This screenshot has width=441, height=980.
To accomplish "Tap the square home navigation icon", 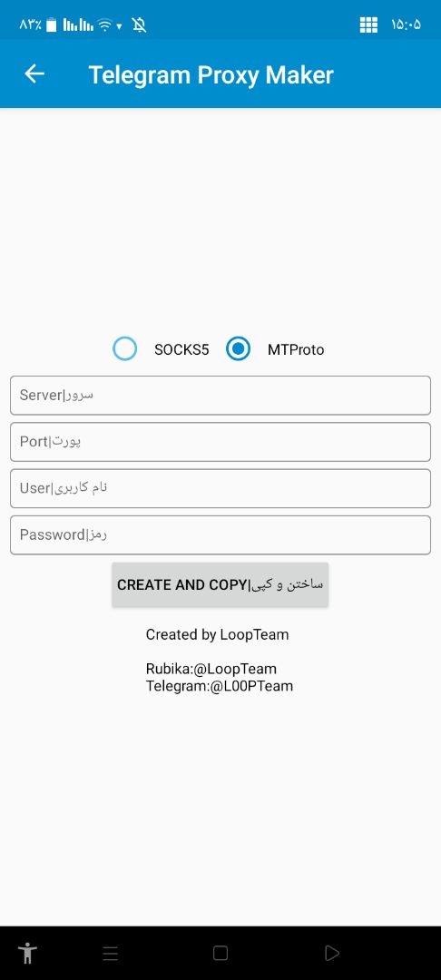I will coord(220,953).
